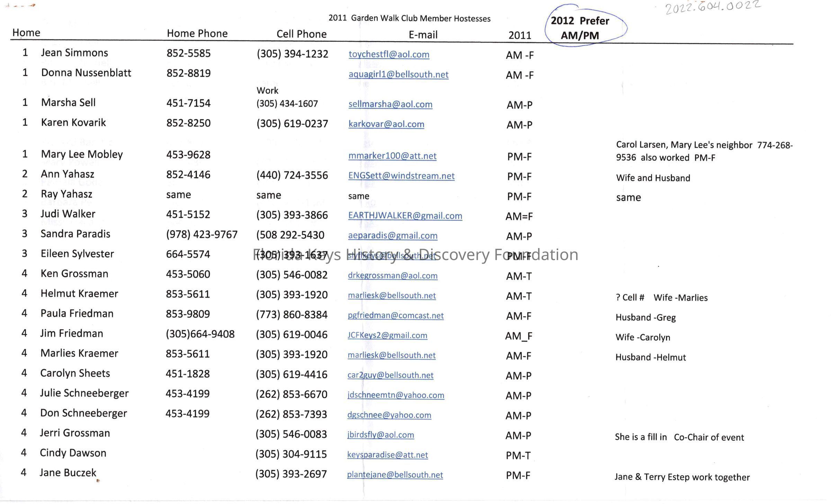Click EARTHJWALKER@gmail.com email link
The width and height of the screenshot is (831, 504).
405,216
